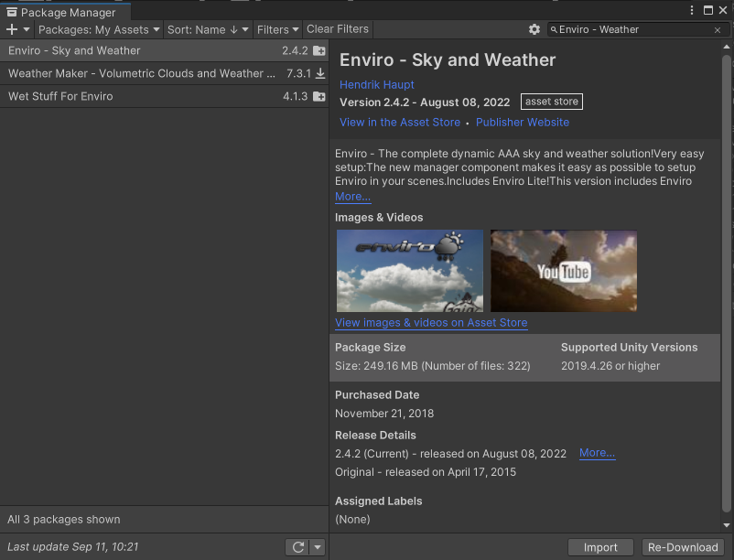Select Wet Stuff For Enviro package
734x560 pixels.
[164, 96]
